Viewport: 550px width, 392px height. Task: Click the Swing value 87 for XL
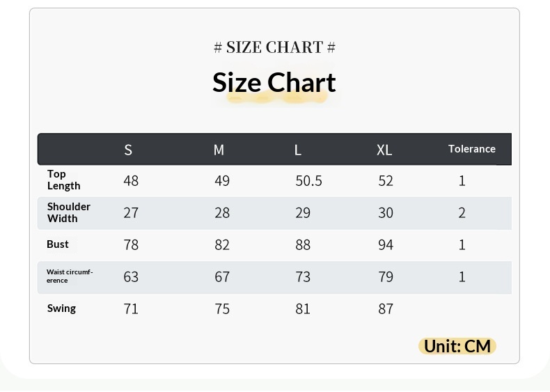click(386, 309)
